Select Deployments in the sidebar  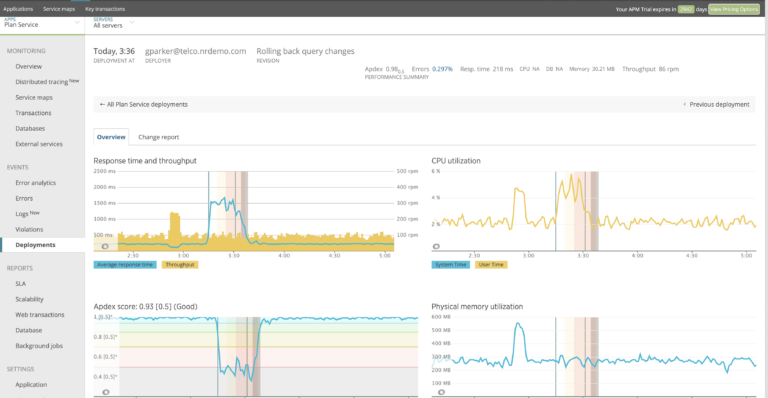35,245
